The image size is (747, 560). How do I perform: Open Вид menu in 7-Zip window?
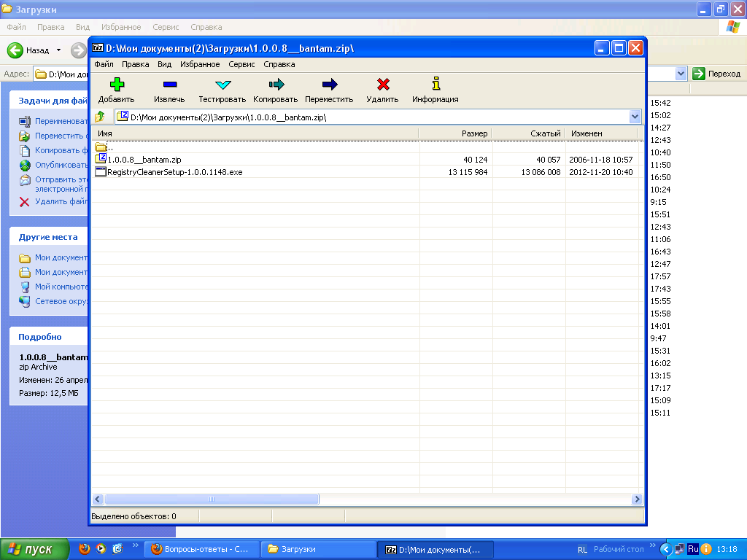pyautogui.click(x=164, y=64)
